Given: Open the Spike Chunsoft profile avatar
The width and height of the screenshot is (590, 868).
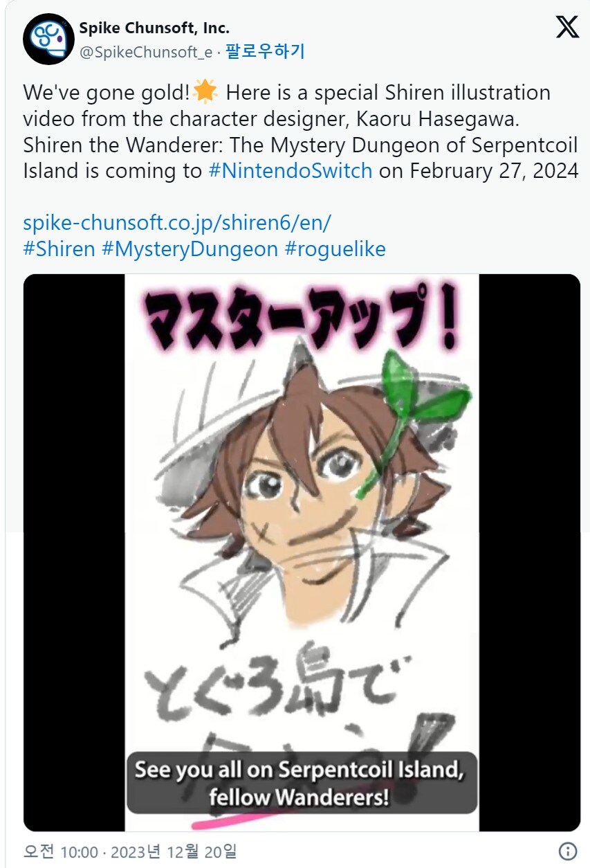Looking at the screenshot, I should 48,39.
